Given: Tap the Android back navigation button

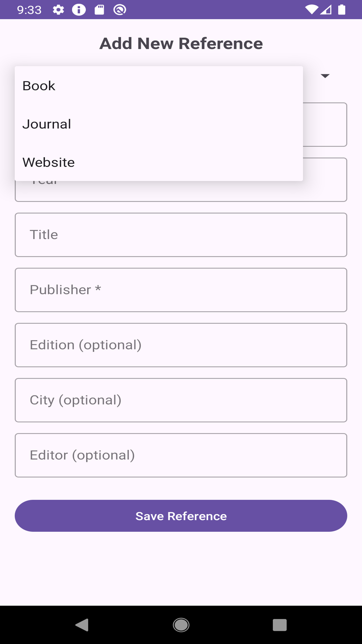Looking at the screenshot, I should click(x=82, y=625).
